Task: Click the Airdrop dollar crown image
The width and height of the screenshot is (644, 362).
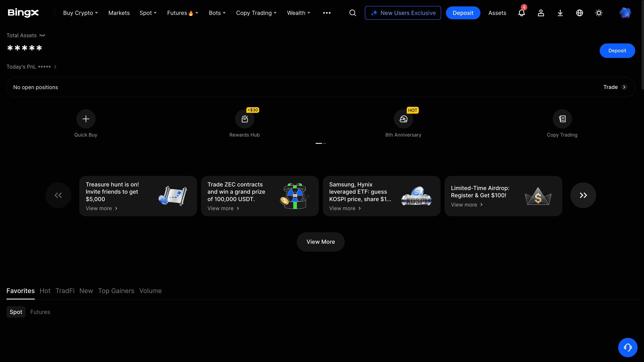Action: pos(538,196)
